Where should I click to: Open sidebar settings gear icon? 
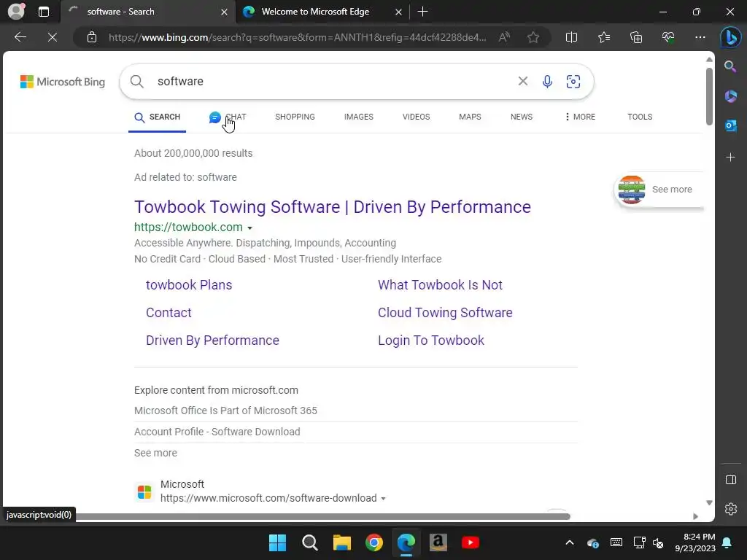pyautogui.click(x=730, y=509)
